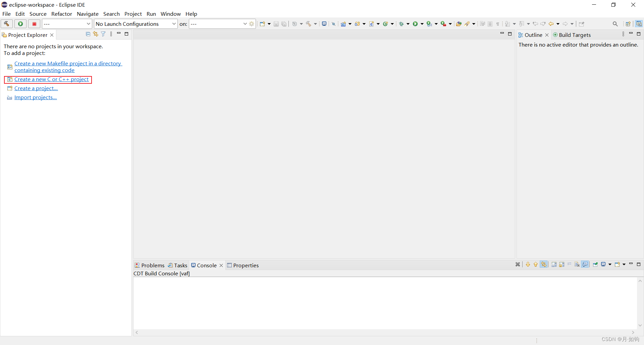The width and height of the screenshot is (644, 345).
Task: Expand the New wizard dropdown arrow
Action: (x=269, y=24)
